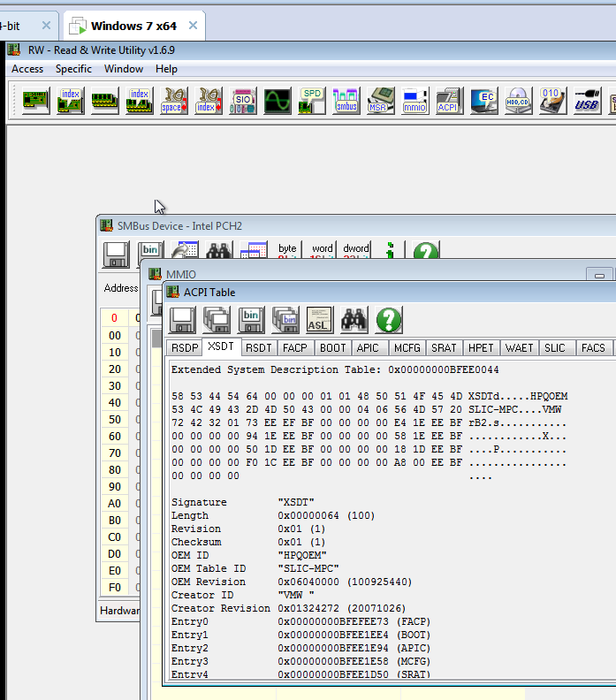Click the OEM ID "HPQOEM" value
The image size is (616, 700).
(x=302, y=555)
